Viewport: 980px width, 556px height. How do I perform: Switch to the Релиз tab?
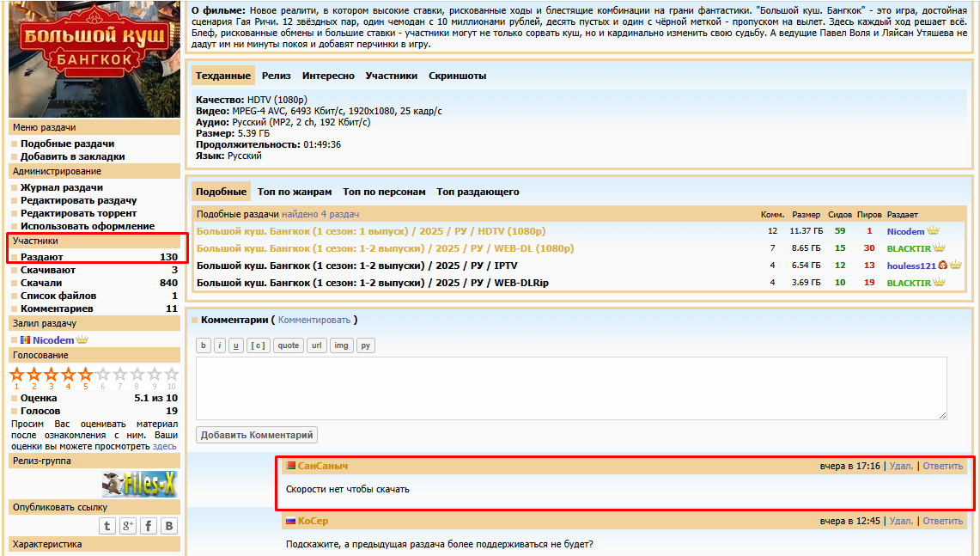click(x=276, y=76)
